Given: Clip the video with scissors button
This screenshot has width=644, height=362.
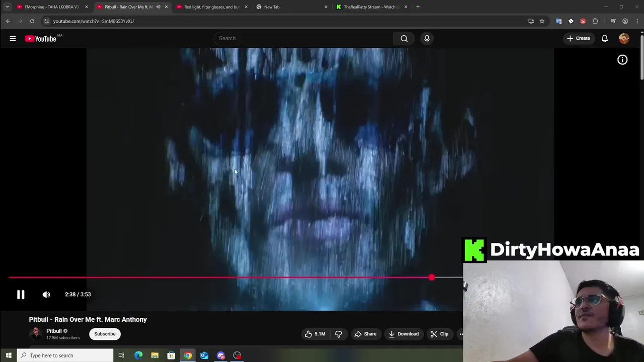Looking at the screenshot, I should point(439,334).
